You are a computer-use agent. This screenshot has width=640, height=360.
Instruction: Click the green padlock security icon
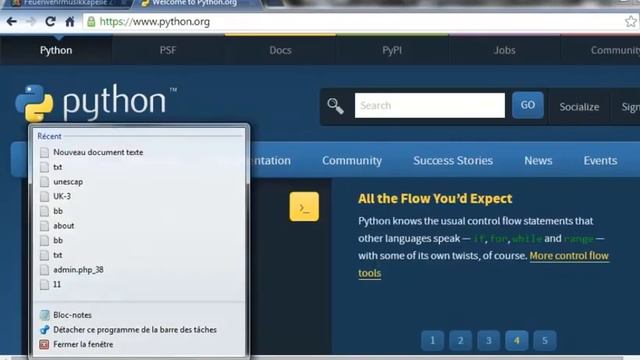pyautogui.click(x=91, y=22)
